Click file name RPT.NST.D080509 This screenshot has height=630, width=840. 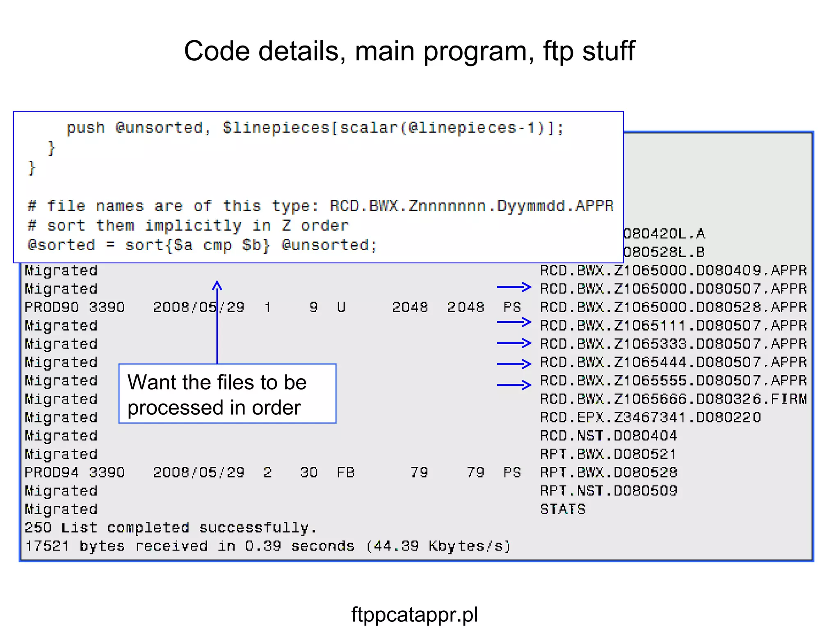609,491
